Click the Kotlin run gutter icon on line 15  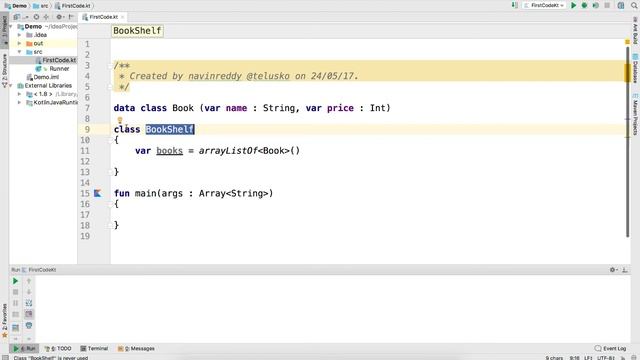(98, 193)
